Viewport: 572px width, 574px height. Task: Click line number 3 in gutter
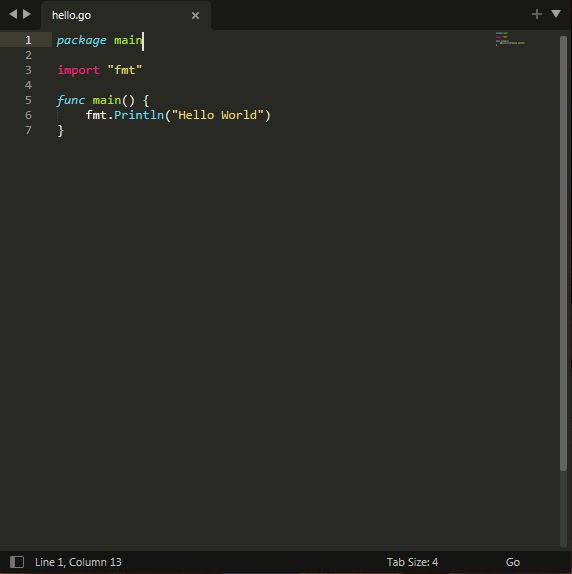[x=28, y=70]
